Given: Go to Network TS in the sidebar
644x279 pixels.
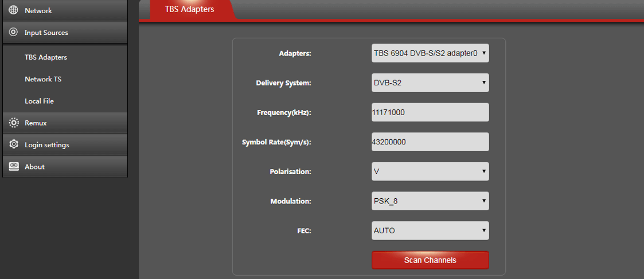Looking at the screenshot, I should pos(43,79).
